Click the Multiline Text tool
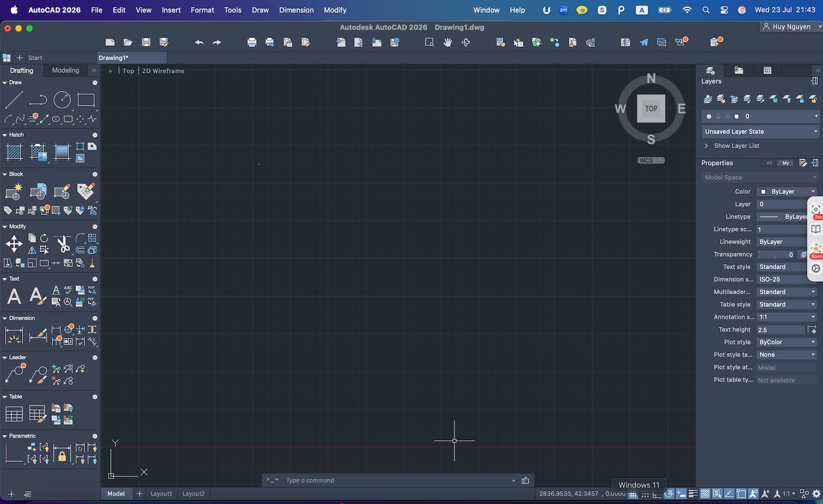Screen dimensions: 823x504 (14, 296)
